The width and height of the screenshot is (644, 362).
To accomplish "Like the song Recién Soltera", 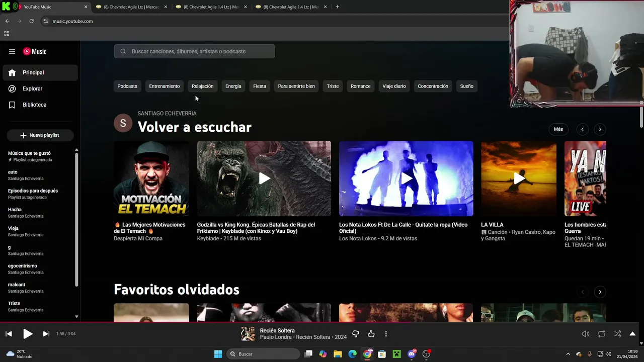I will click(x=371, y=334).
